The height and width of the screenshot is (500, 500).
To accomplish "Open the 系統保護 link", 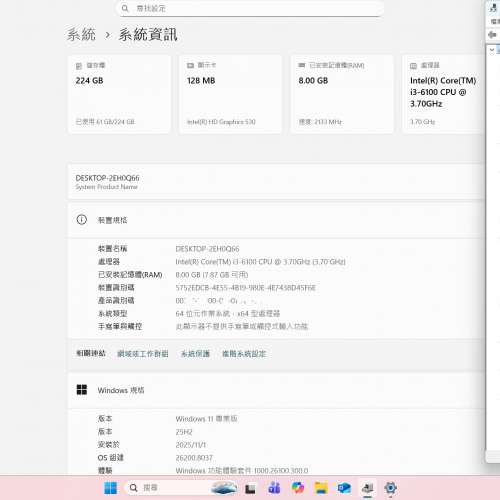I will coord(195,354).
